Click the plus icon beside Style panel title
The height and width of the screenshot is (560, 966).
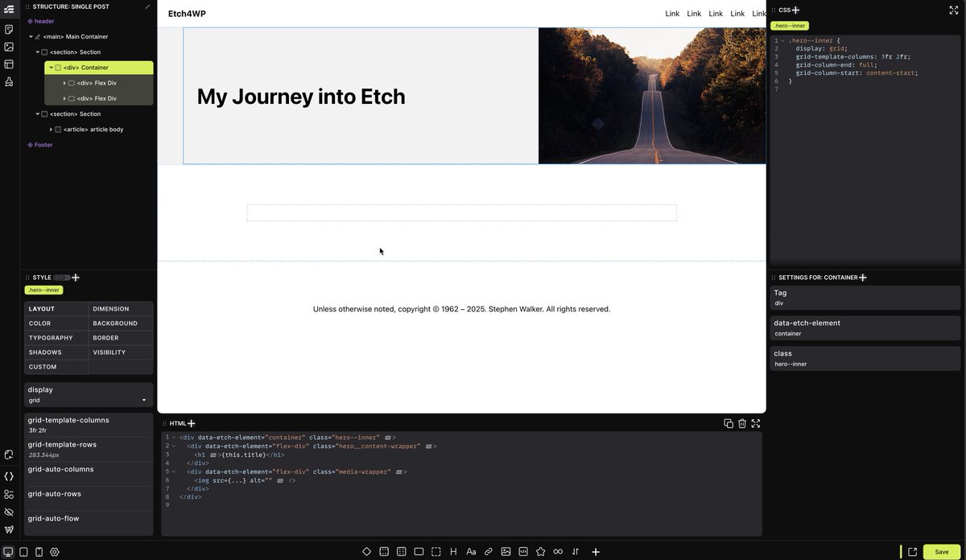click(76, 278)
